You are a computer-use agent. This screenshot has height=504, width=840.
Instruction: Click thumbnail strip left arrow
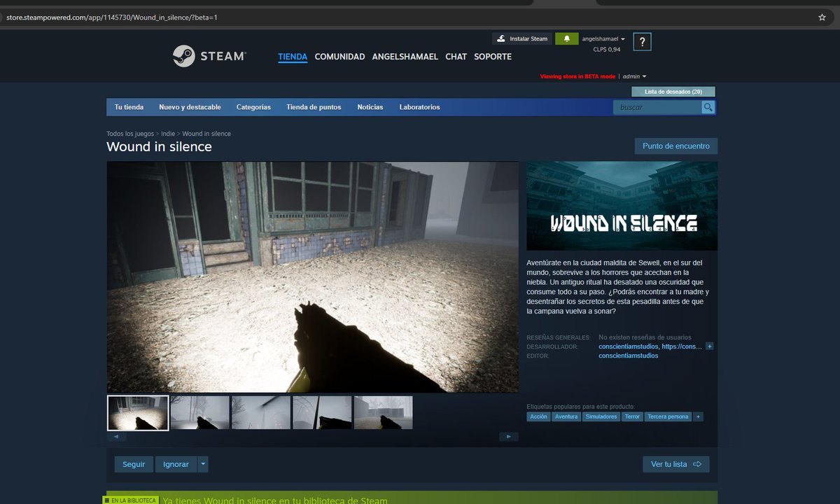pyautogui.click(x=116, y=437)
